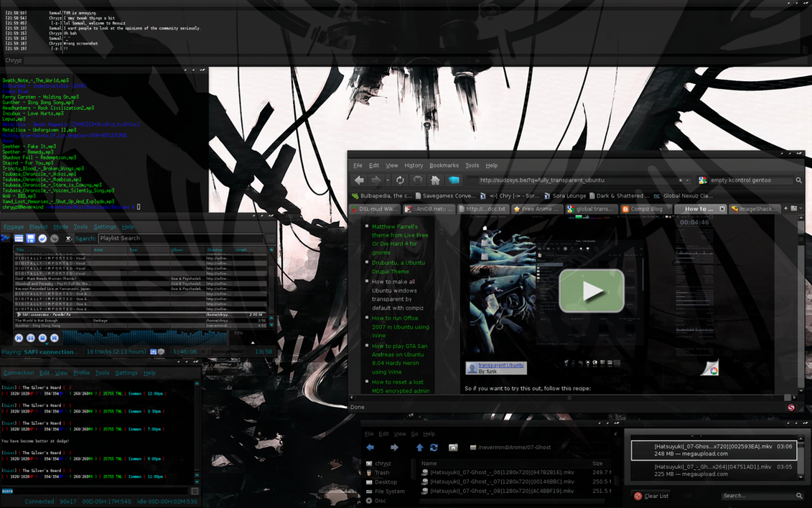This screenshot has height=508, width=812.
Task: Click the NoScript icon in Firefox status bar
Action: pyautogui.click(x=790, y=407)
